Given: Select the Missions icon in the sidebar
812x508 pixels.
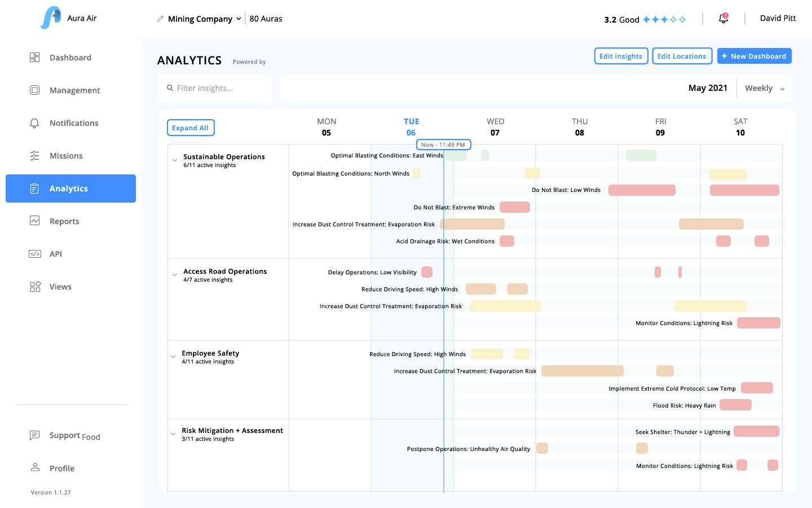Looking at the screenshot, I should (34, 155).
